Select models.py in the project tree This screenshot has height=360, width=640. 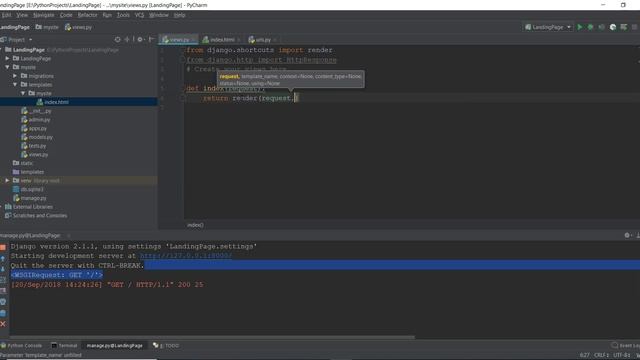coord(40,137)
